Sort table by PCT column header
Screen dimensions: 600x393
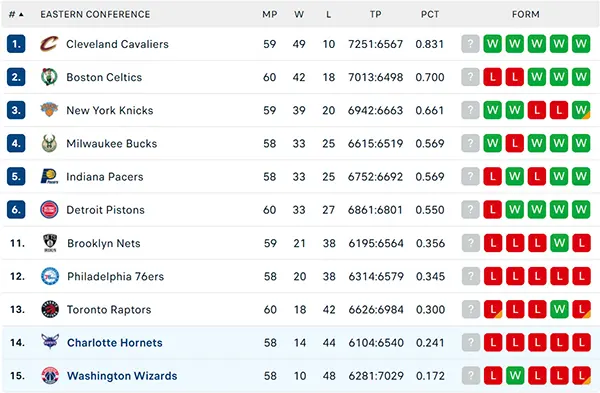coord(430,15)
